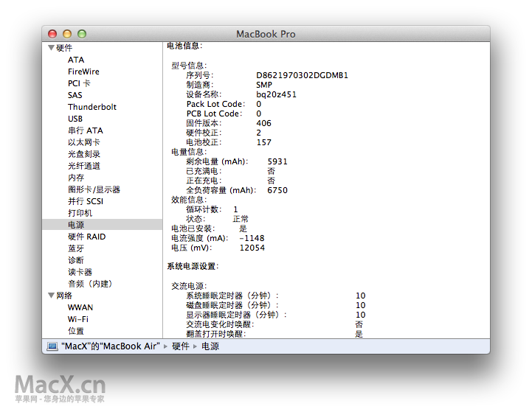Zoom window with the green button
The width and height of the screenshot is (532, 412).
click(x=82, y=34)
